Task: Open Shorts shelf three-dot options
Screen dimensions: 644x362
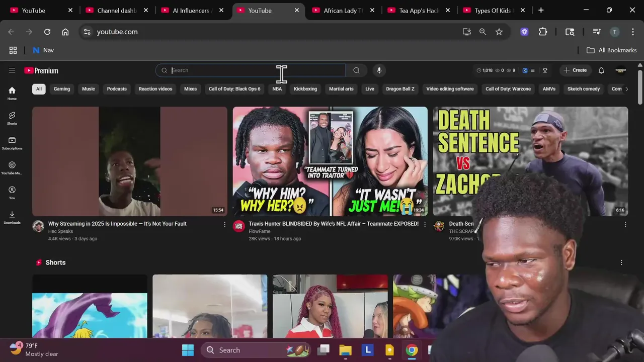Action: coord(621,262)
